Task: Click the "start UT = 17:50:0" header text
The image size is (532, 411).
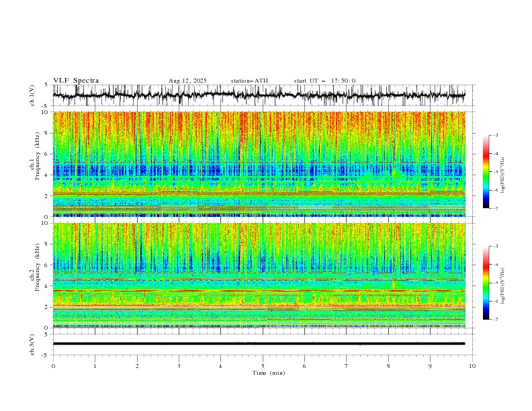Action: [x=324, y=81]
